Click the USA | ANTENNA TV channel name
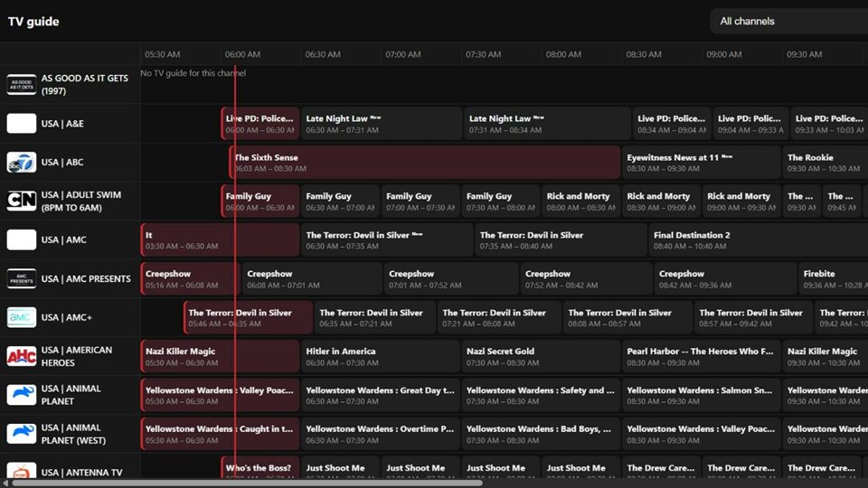868x488 pixels. [x=82, y=472]
